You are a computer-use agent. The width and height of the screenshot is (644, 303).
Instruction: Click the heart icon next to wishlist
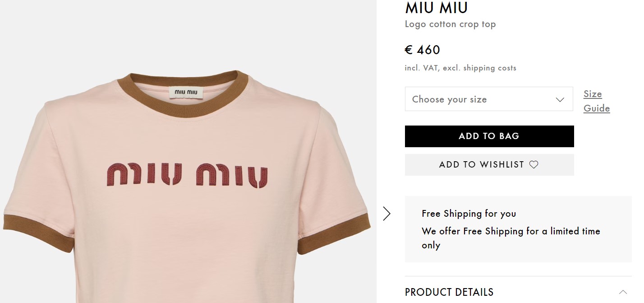pyautogui.click(x=534, y=165)
